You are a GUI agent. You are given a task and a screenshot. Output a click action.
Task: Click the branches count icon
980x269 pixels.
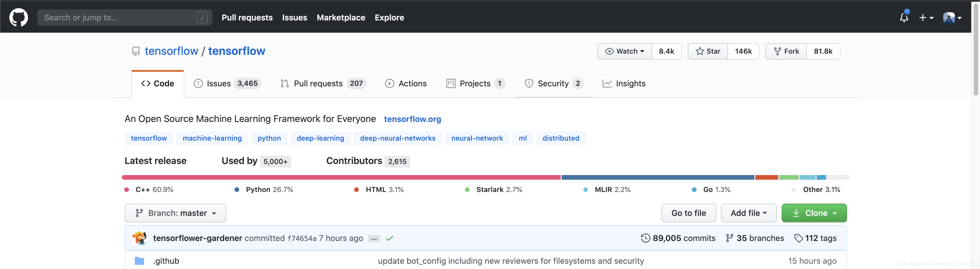pyautogui.click(x=729, y=238)
